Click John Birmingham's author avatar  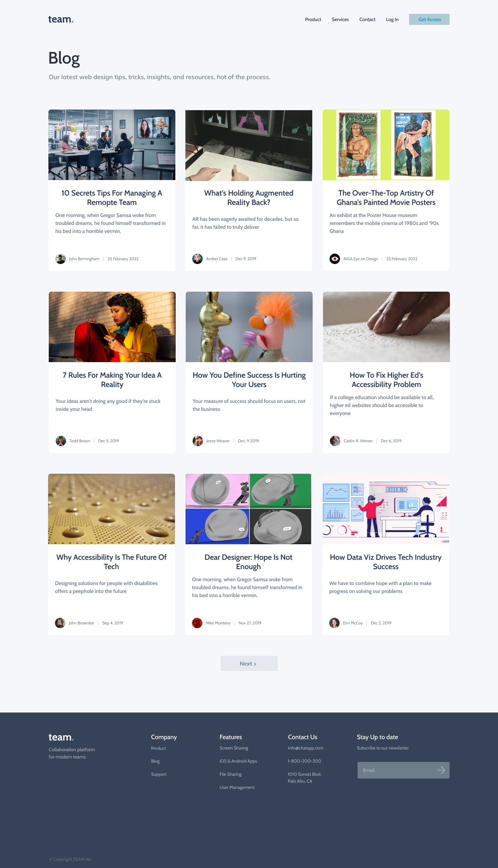[x=61, y=259]
